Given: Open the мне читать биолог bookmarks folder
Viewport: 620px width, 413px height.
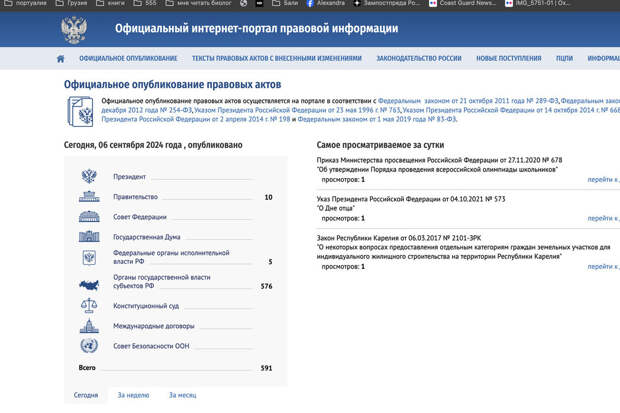Looking at the screenshot, I should pos(198,3).
